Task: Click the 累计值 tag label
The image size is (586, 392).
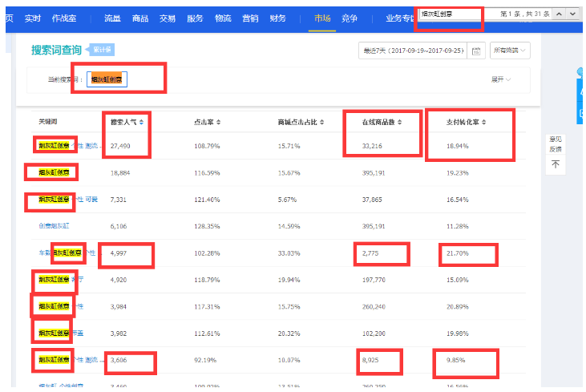Action: [102, 50]
